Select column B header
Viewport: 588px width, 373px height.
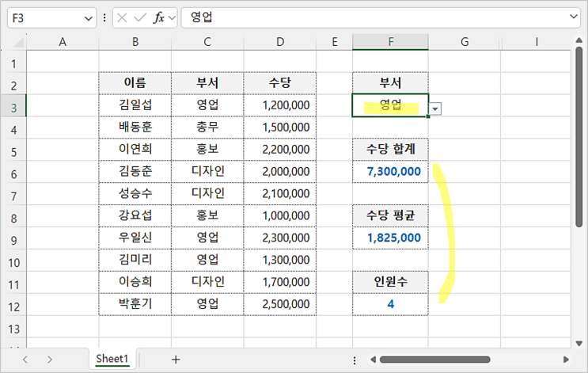click(x=135, y=42)
